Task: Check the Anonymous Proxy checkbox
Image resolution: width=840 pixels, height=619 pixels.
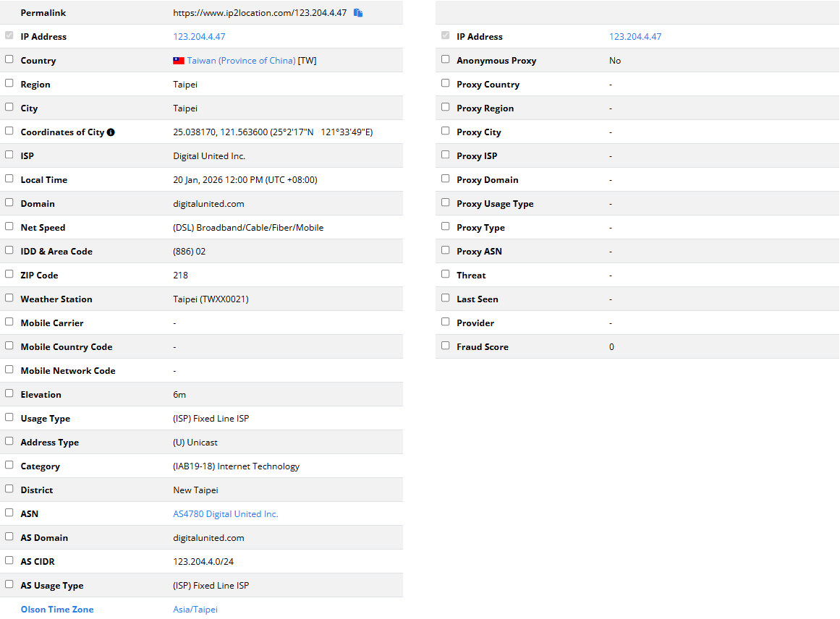Action: 446,59
